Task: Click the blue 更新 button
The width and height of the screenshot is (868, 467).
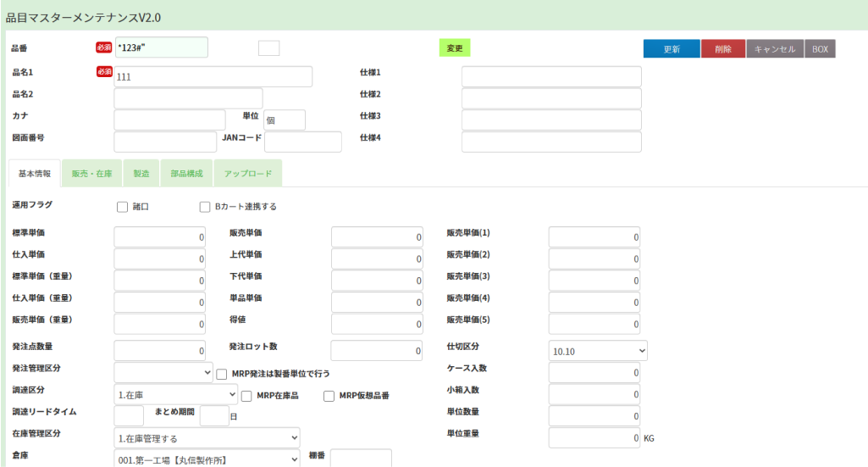Action: pos(671,49)
